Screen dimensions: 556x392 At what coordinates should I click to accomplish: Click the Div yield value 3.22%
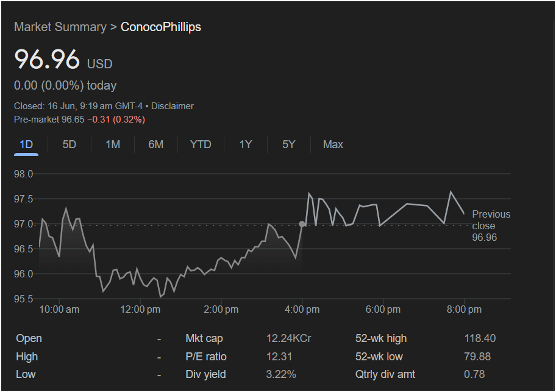(x=281, y=374)
